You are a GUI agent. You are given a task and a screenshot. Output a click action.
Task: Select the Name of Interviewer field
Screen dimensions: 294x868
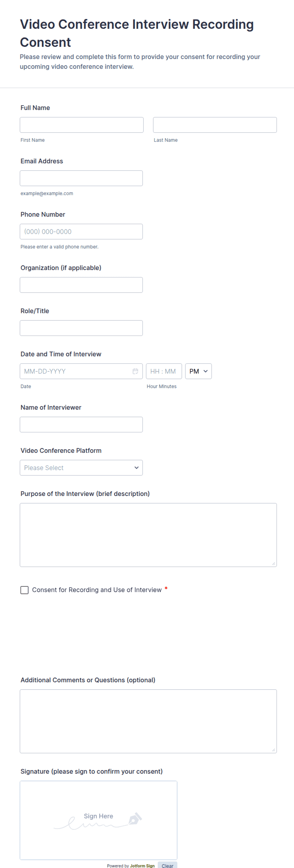(x=81, y=425)
